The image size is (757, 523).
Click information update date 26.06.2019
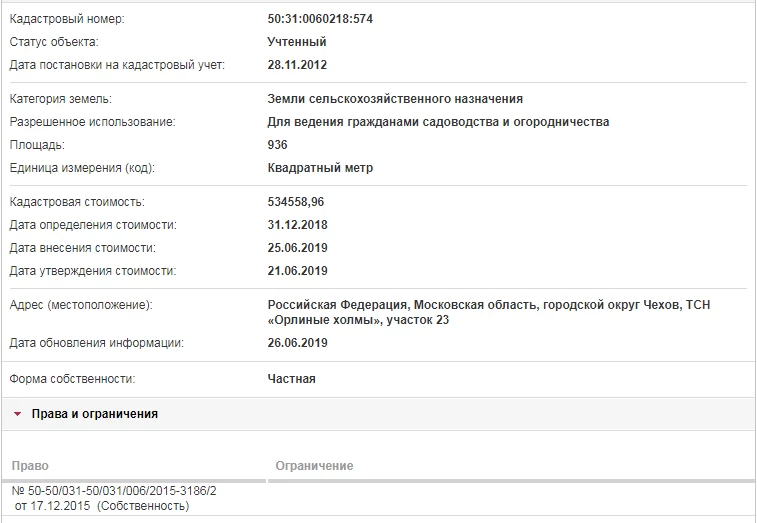pos(298,343)
